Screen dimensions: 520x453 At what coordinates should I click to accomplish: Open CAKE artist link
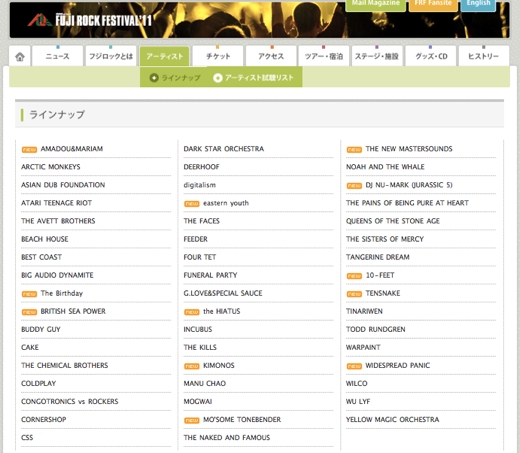pyautogui.click(x=30, y=347)
